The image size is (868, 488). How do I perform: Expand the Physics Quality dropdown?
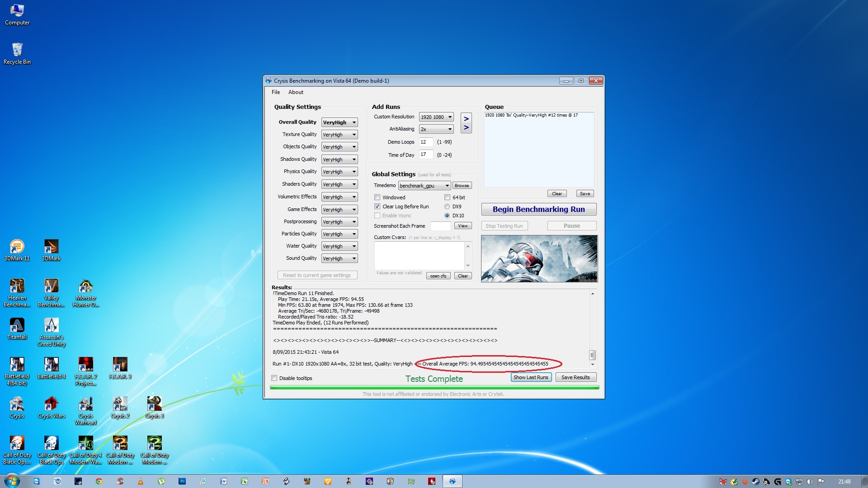340,172
